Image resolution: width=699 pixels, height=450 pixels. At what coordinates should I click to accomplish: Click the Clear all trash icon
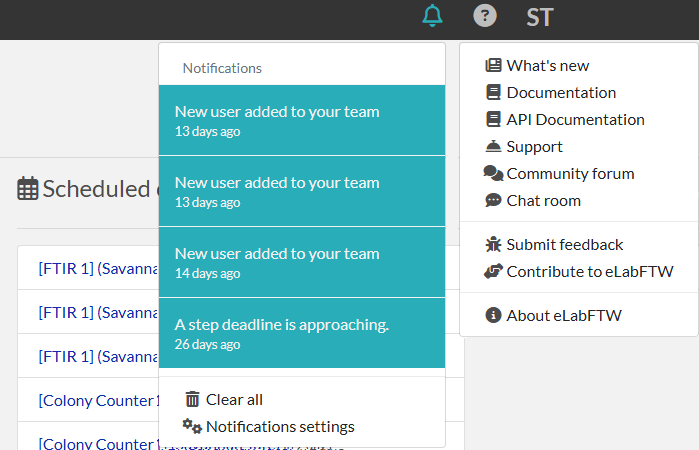[193, 400]
